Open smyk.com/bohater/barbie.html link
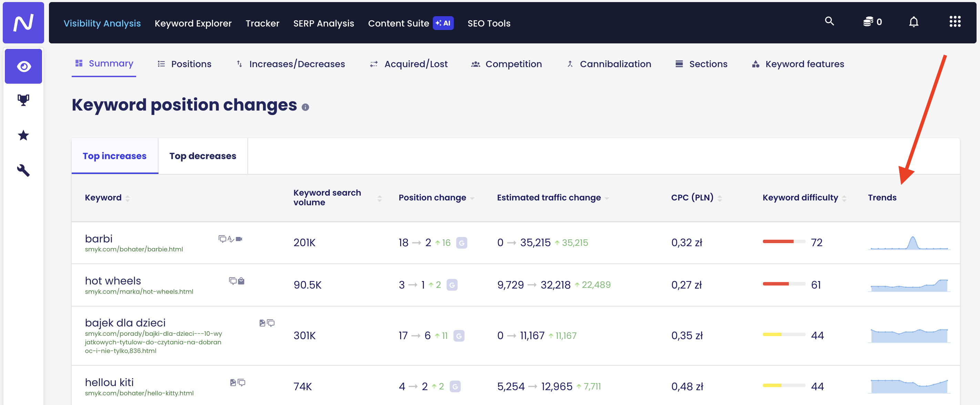Screen dimensions: 980x405 pyautogui.click(x=134, y=249)
